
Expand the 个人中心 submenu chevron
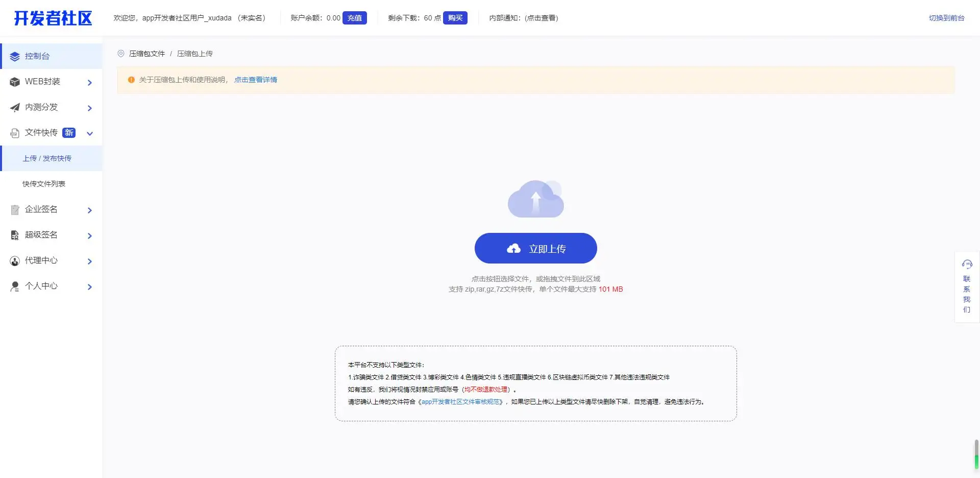coord(90,287)
